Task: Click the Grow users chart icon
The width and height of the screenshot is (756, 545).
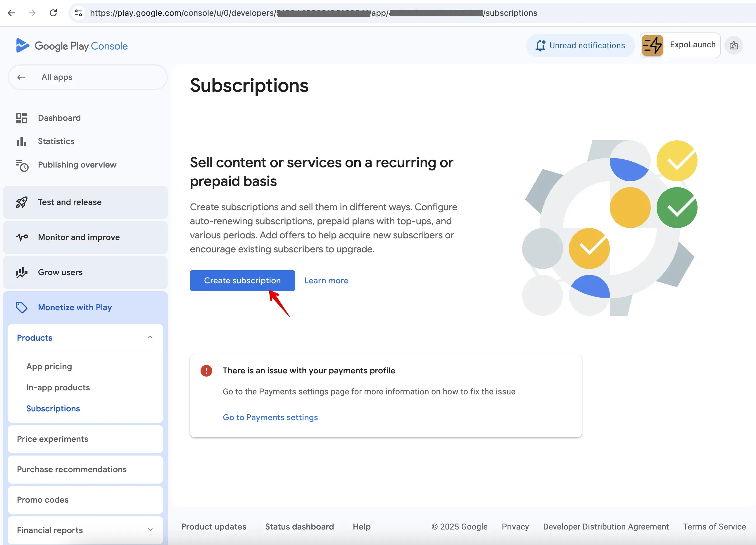Action: 22,272
